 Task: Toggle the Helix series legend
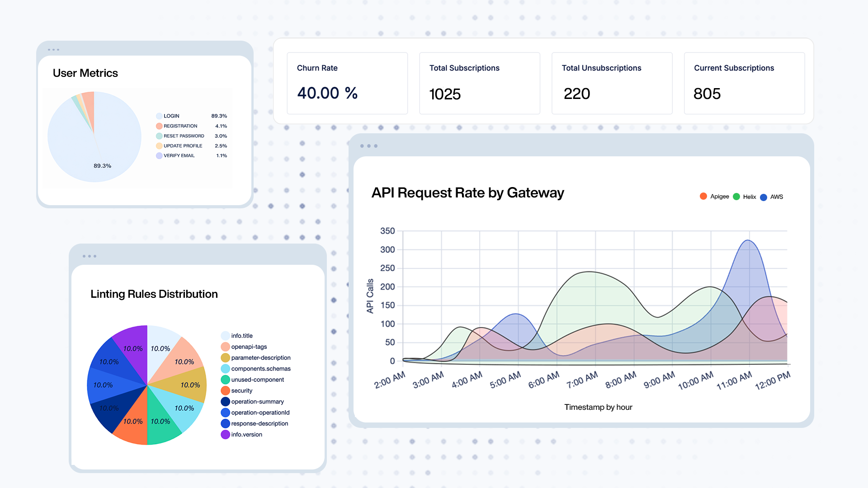click(x=749, y=197)
